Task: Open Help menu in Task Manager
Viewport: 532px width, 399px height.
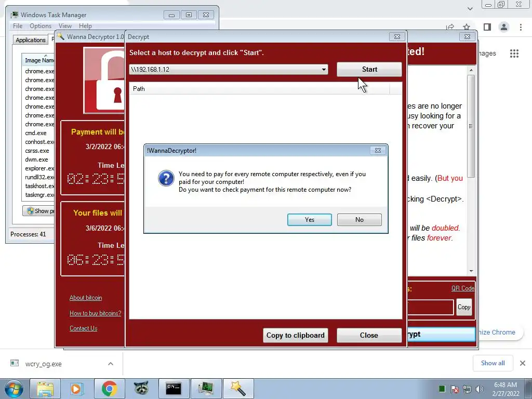Action: (85, 26)
